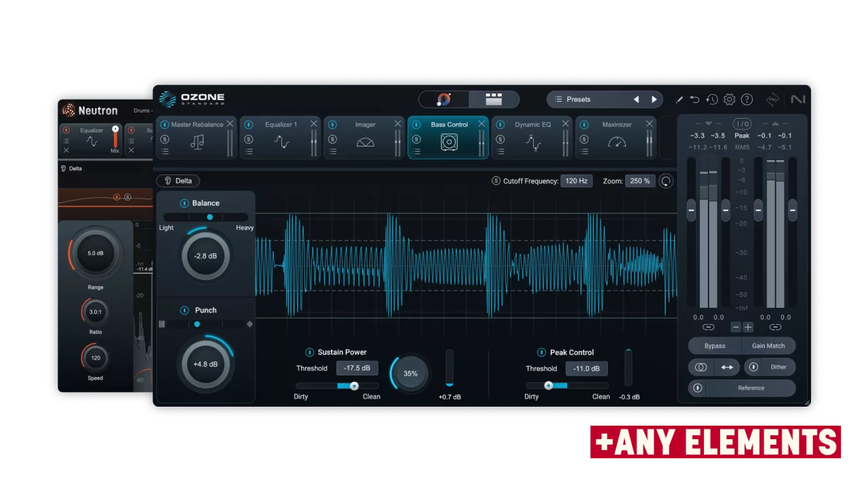Click the stereo swap channels arrow icon

tap(726, 367)
